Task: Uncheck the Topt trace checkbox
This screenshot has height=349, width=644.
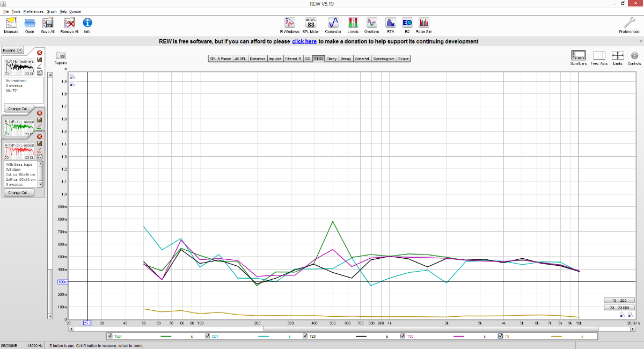Action: 110,336
